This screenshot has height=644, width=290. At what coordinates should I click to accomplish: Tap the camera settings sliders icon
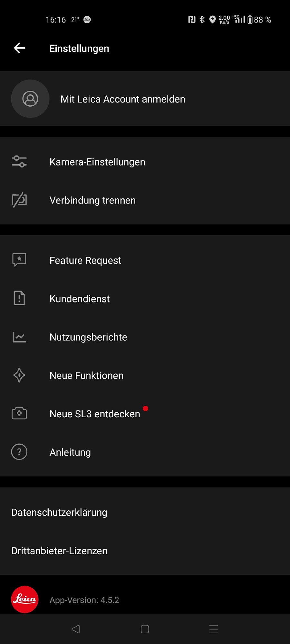(x=19, y=162)
